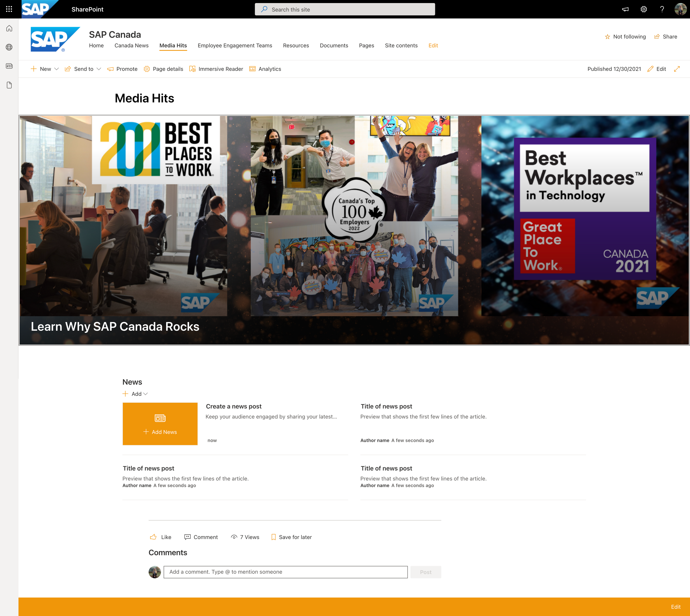Open the settings gear icon
This screenshot has width=690, height=616.
(643, 9)
